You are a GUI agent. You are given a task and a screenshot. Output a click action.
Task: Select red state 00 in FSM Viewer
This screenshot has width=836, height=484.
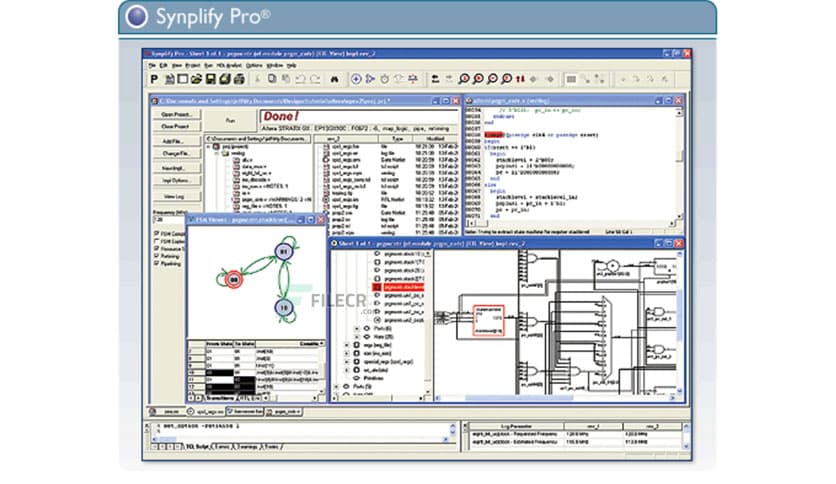(x=233, y=279)
